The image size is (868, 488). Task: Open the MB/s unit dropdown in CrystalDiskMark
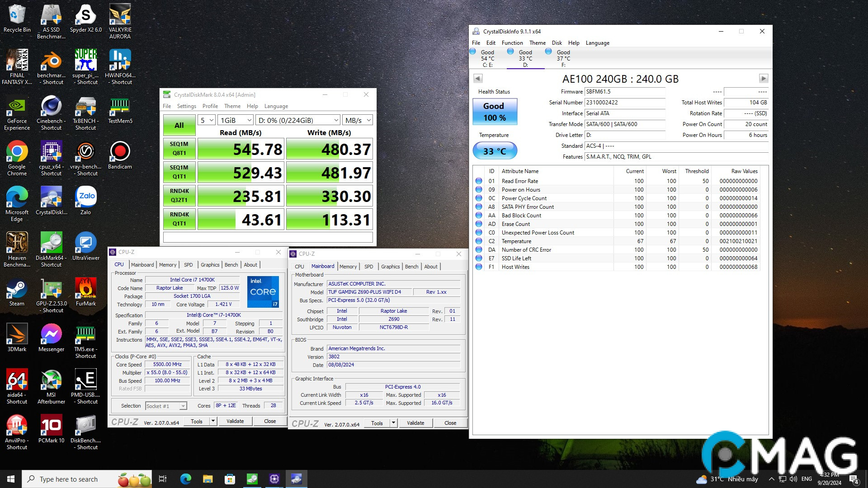click(x=358, y=120)
